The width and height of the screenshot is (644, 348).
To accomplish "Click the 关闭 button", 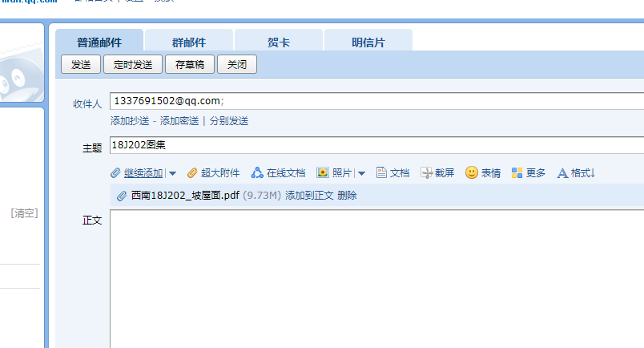I will click(237, 65).
